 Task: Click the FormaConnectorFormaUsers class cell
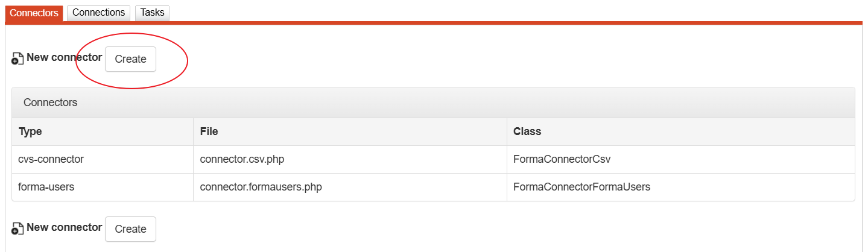pyautogui.click(x=581, y=187)
